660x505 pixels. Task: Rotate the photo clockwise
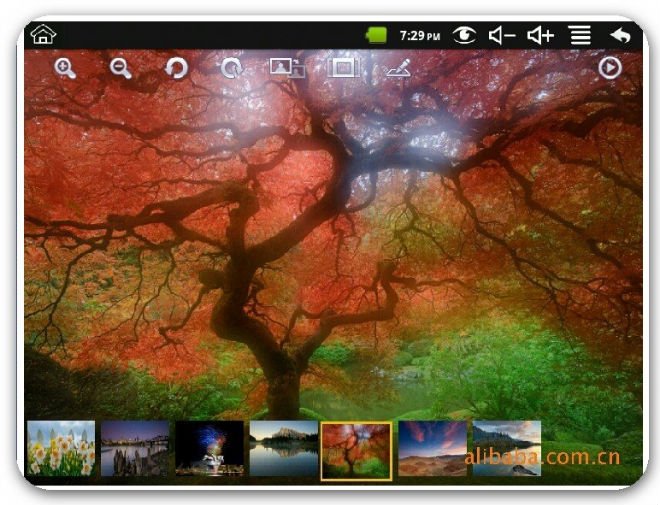231,68
